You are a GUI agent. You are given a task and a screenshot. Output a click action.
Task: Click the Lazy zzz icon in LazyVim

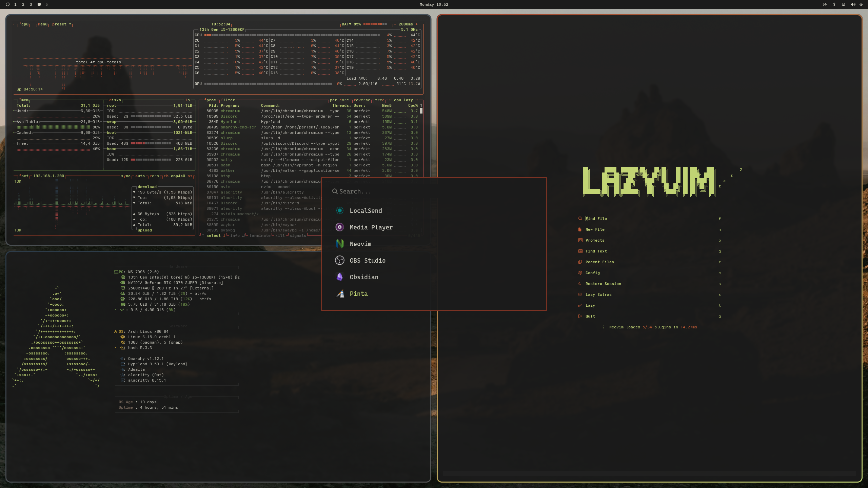coord(580,305)
